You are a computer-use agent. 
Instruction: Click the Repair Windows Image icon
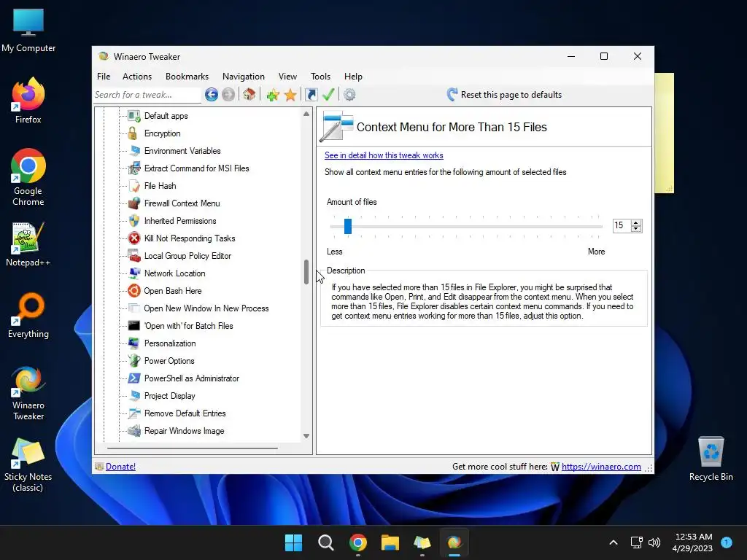(134, 430)
